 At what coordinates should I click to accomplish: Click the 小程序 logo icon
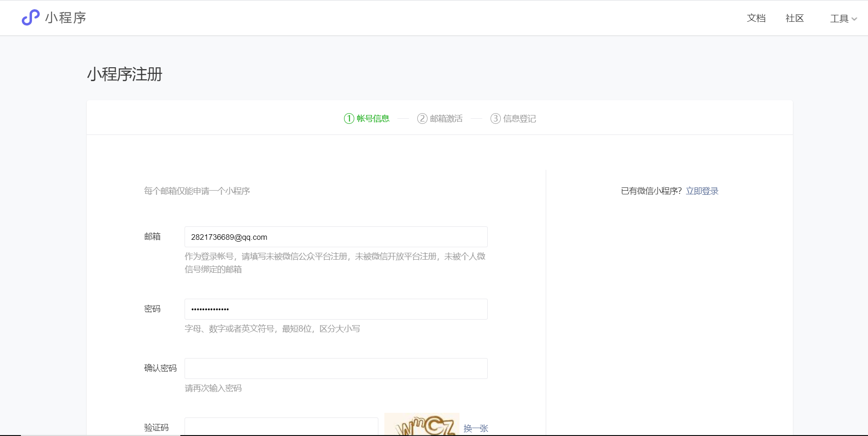tap(30, 18)
